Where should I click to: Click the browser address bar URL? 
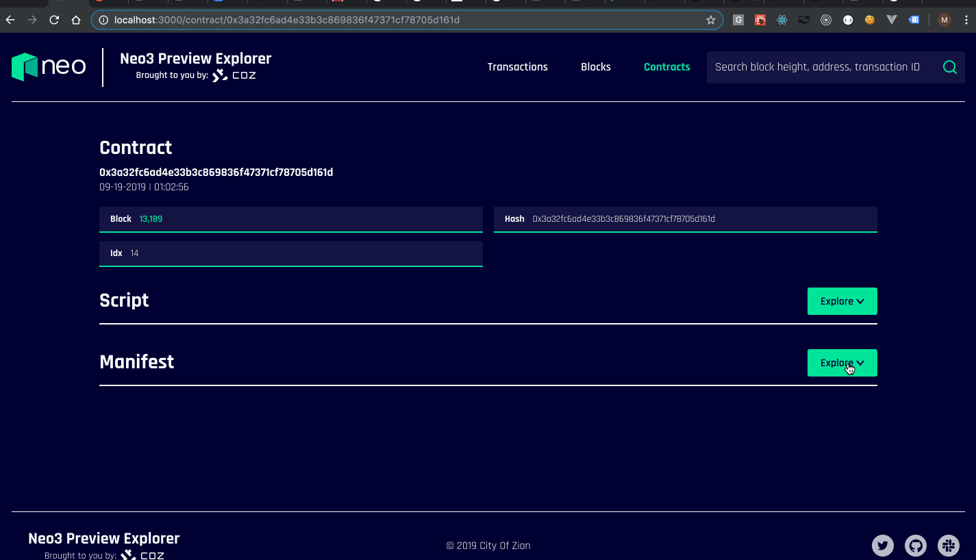click(288, 20)
